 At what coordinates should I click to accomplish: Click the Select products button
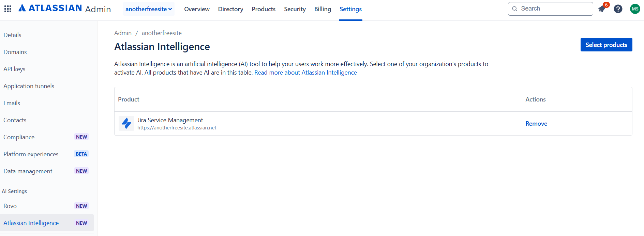tap(606, 45)
